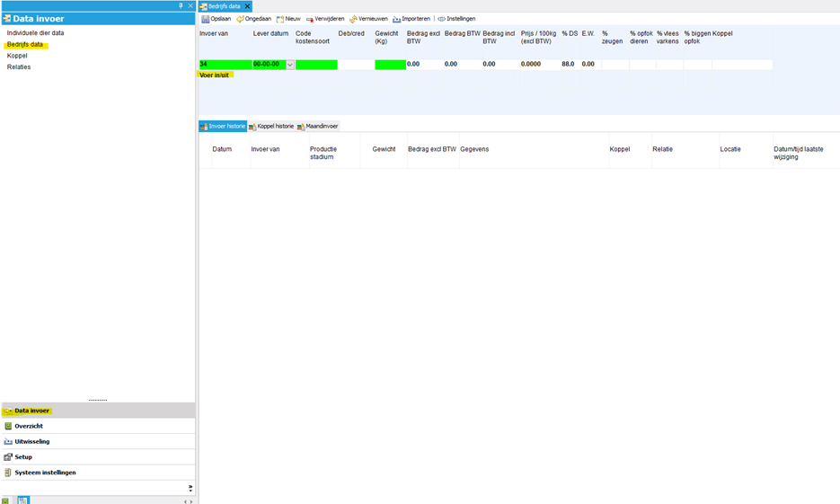
Task: Click the Importeren import icon
Action: point(396,19)
